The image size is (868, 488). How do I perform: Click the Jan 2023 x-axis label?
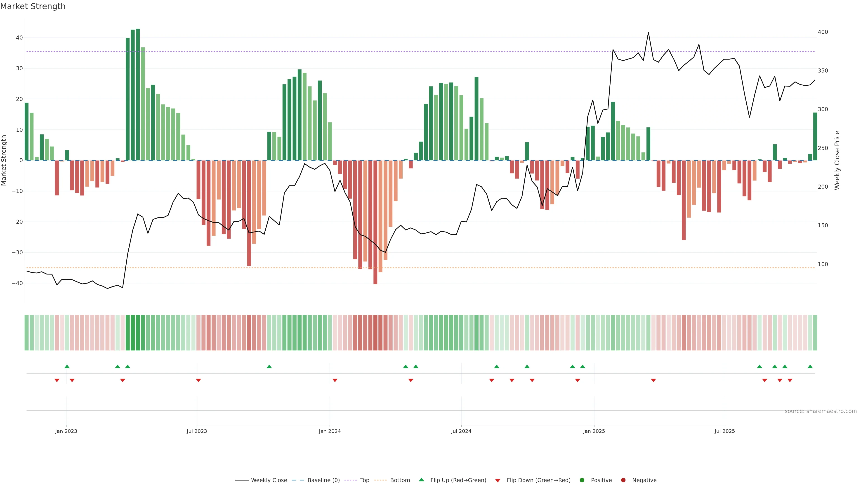coord(66,431)
